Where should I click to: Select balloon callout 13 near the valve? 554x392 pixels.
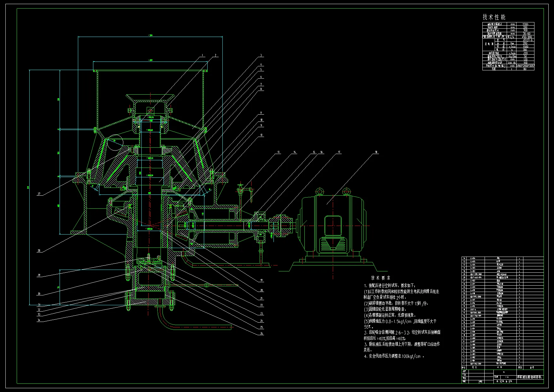(279, 152)
